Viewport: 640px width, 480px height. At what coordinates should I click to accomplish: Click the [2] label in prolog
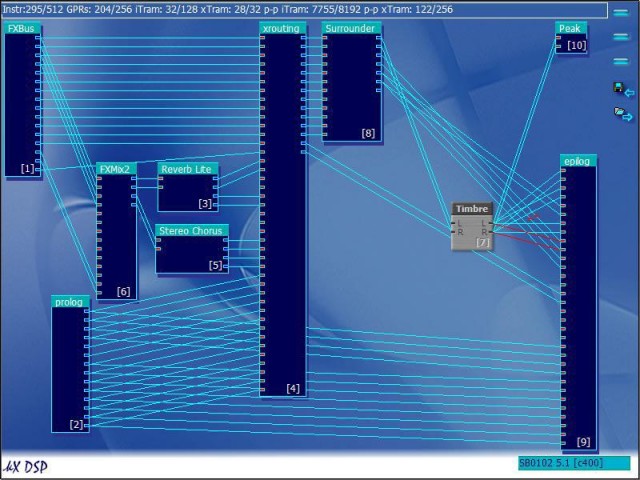coord(76,424)
